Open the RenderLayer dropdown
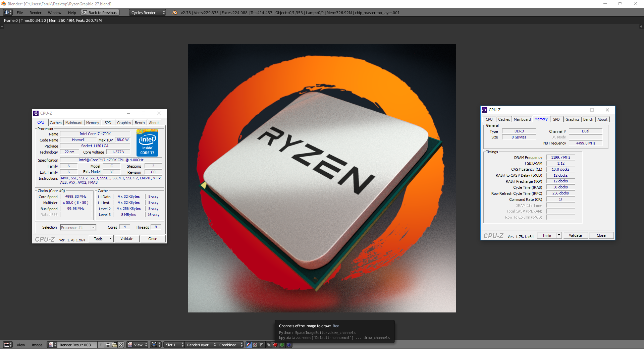Image resolution: width=644 pixels, height=349 pixels. point(201,345)
